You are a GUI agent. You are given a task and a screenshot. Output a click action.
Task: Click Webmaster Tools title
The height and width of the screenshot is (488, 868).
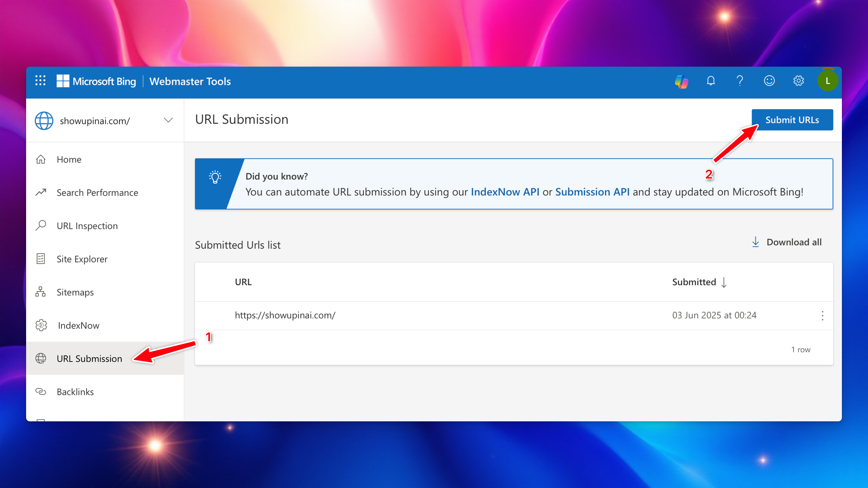(190, 81)
